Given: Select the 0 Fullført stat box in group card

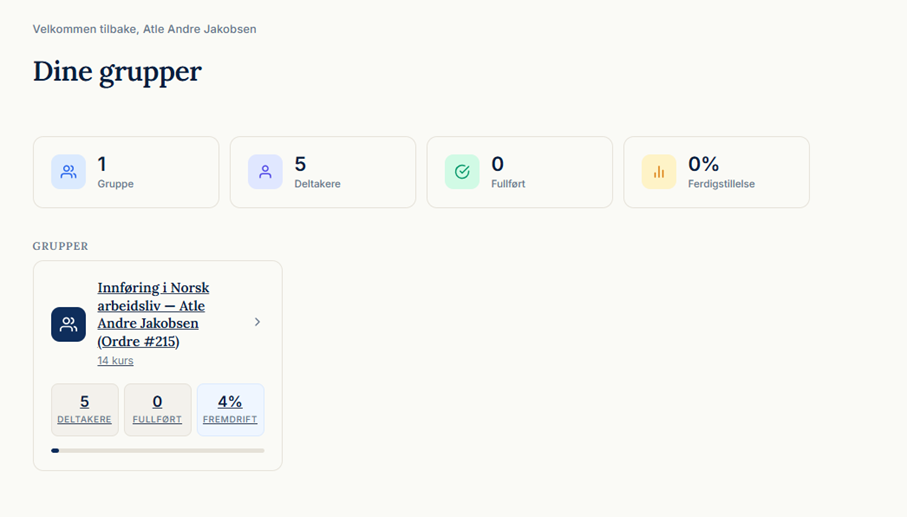Looking at the screenshot, I should click(157, 409).
